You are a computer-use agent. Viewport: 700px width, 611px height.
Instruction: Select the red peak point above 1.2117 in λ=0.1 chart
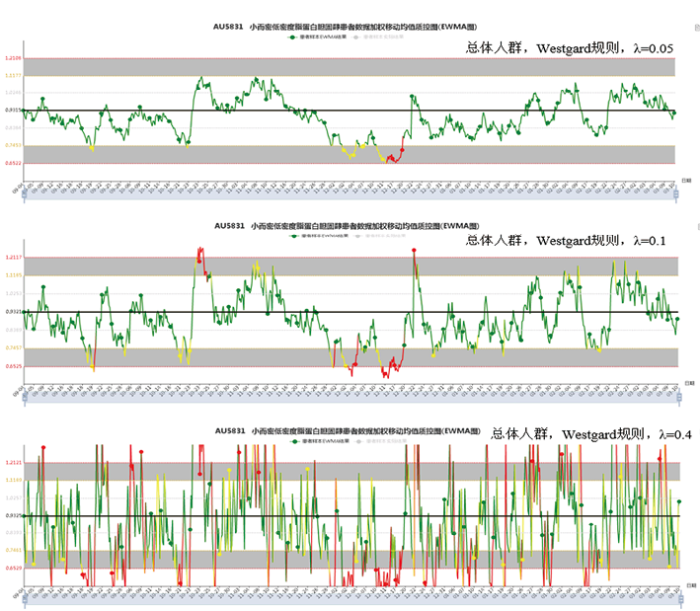(414, 251)
